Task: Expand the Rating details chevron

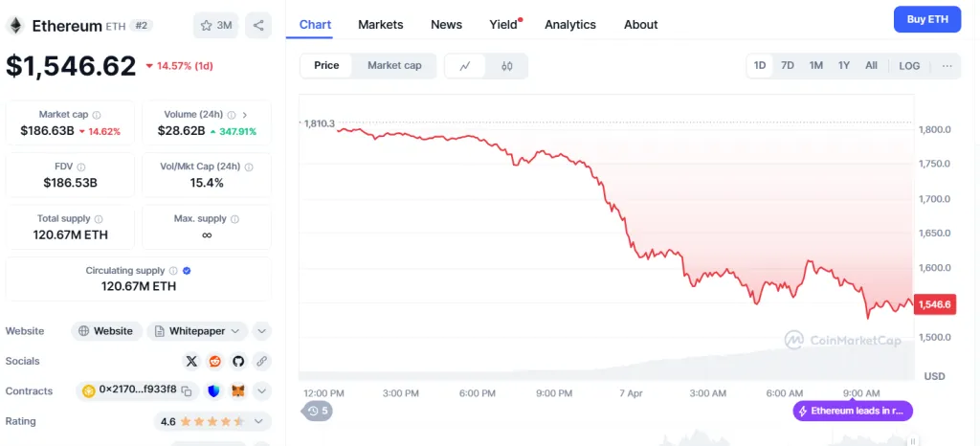Action: click(x=258, y=421)
